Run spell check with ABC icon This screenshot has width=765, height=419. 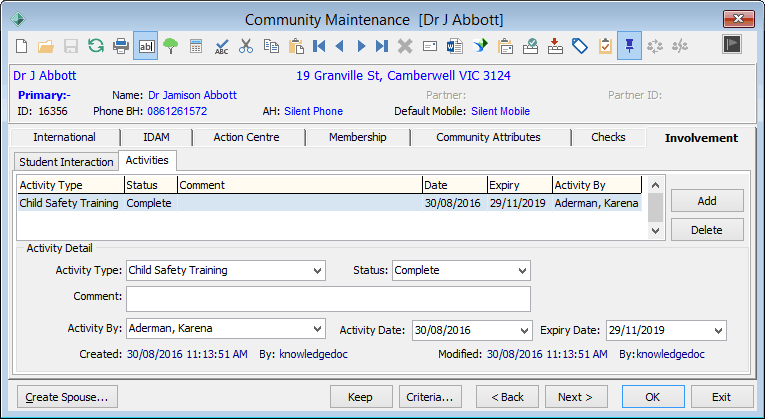(221, 46)
